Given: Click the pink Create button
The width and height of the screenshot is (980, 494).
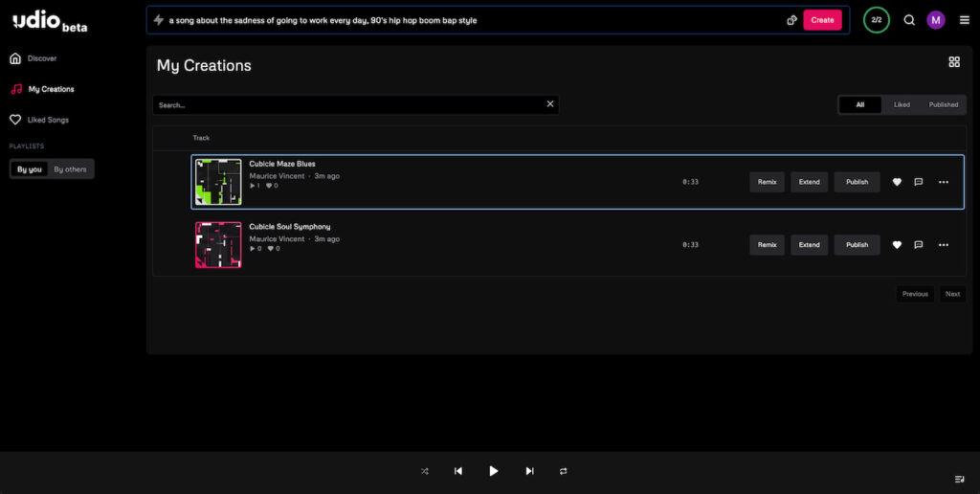Looking at the screenshot, I should (822, 20).
